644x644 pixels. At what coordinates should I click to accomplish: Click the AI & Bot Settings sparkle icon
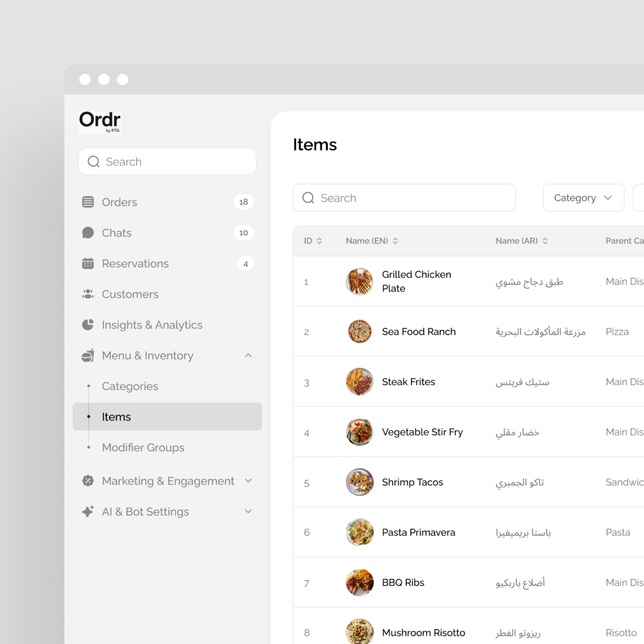click(x=88, y=511)
